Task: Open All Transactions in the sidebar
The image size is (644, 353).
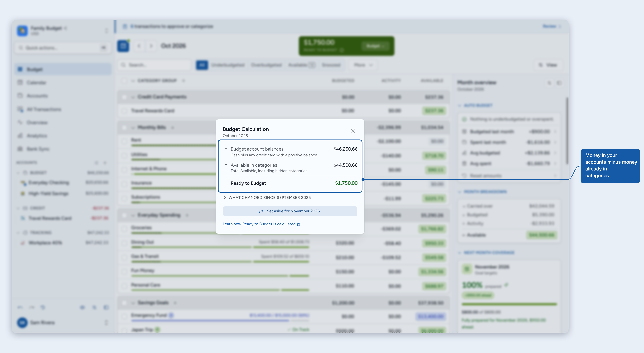Action: click(63, 109)
